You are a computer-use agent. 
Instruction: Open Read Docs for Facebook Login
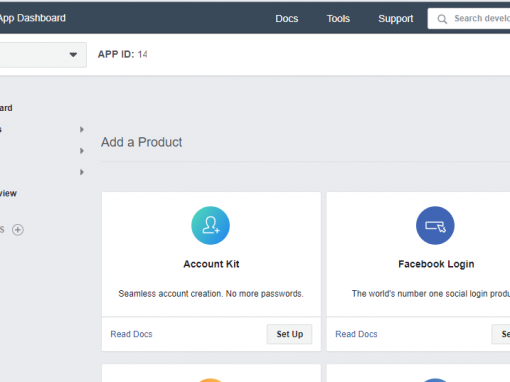pyautogui.click(x=356, y=334)
